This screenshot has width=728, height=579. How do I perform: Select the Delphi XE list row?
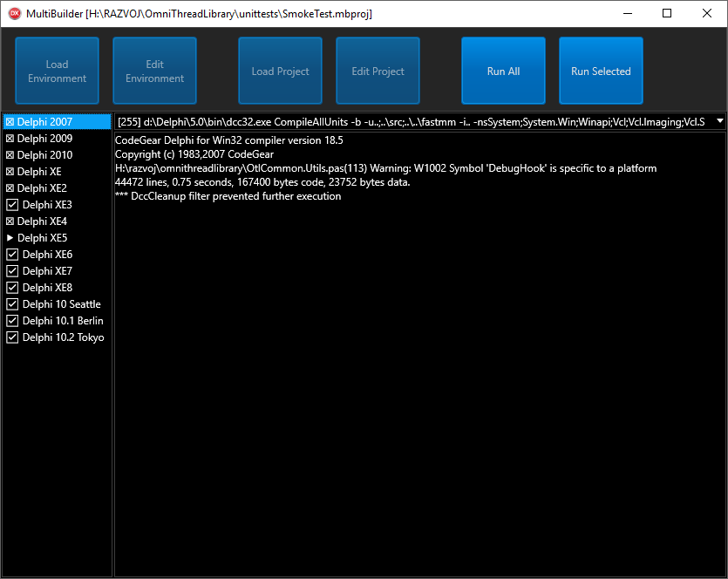[x=58, y=172]
